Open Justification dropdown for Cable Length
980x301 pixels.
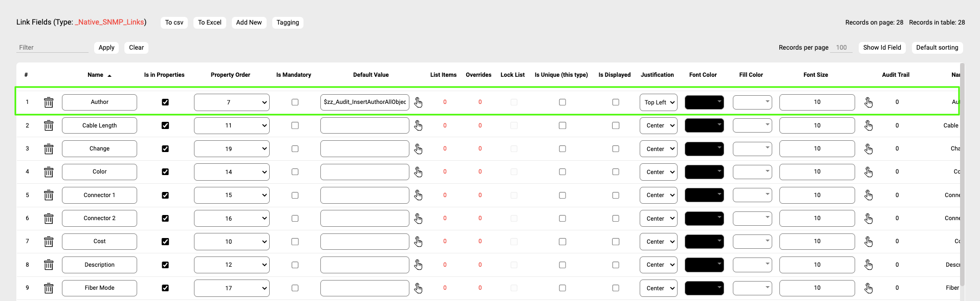(658, 125)
